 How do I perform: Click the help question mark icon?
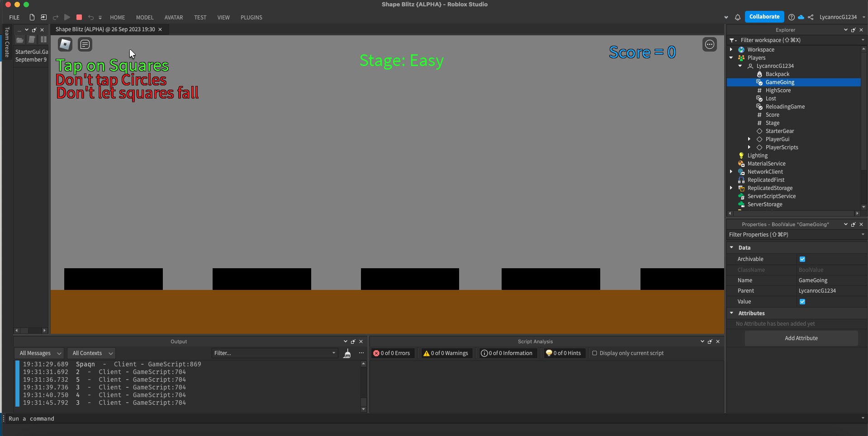[x=791, y=17]
